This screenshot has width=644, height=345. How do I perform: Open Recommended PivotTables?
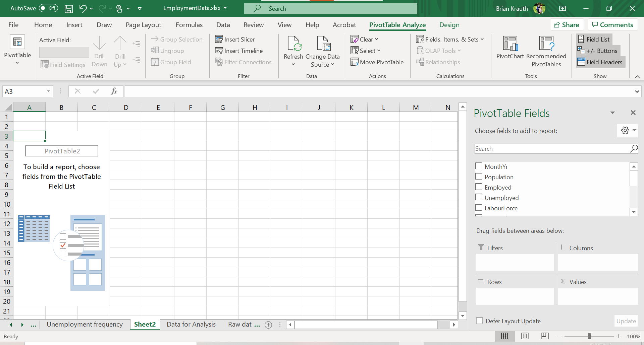pos(546,50)
